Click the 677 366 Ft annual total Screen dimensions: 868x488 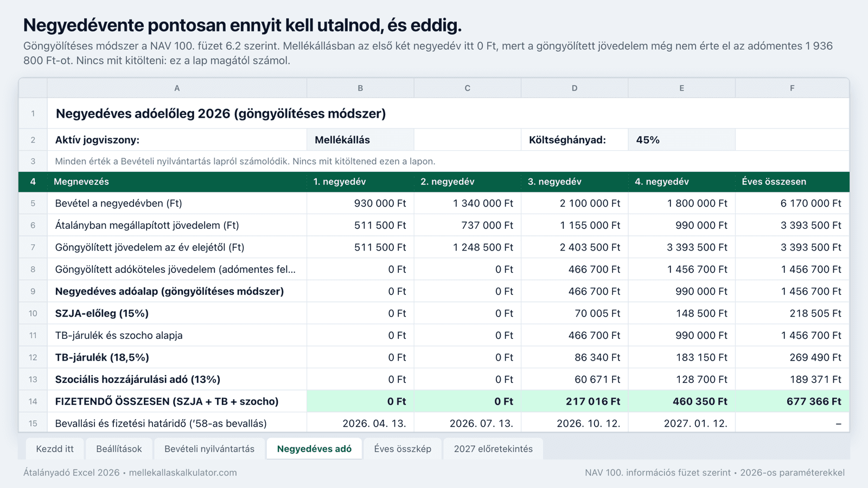pos(792,401)
